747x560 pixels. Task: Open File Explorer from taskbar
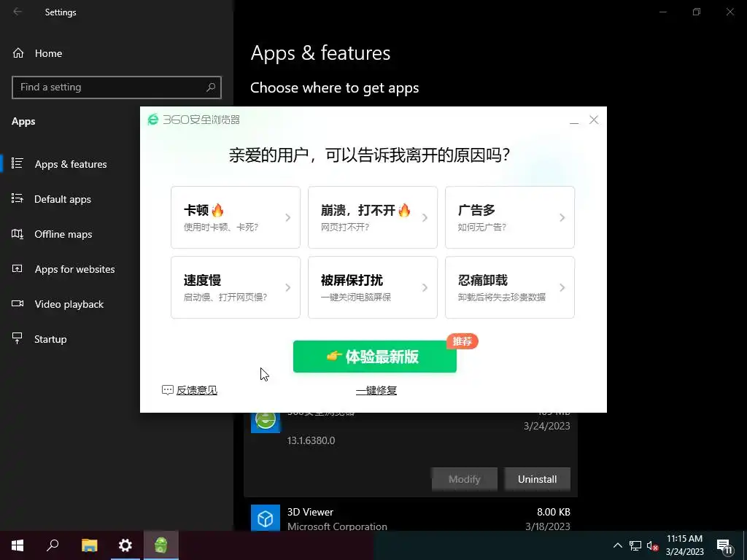[89, 545]
